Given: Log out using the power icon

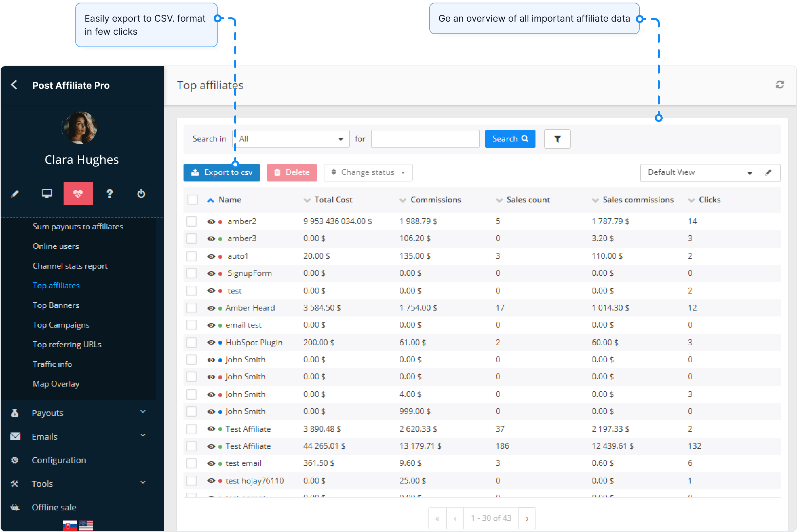Looking at the screenshot, I should pyautogui.click(x=141, y=193).
